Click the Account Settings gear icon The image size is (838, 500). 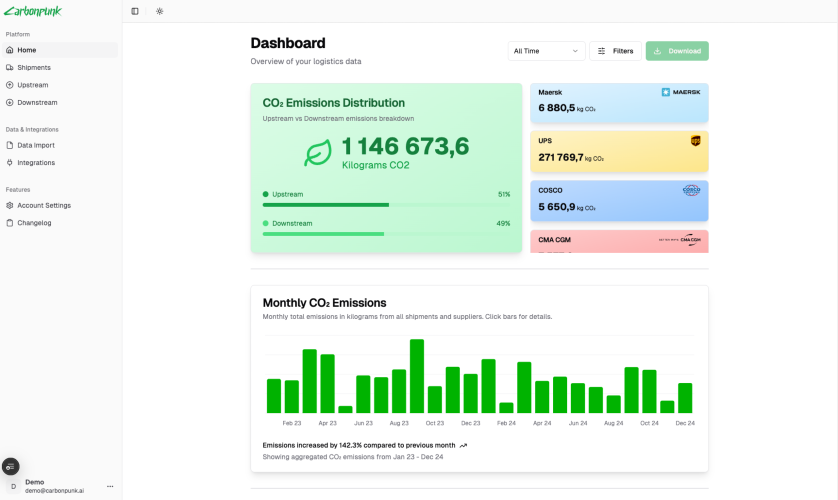pos(10,205)
